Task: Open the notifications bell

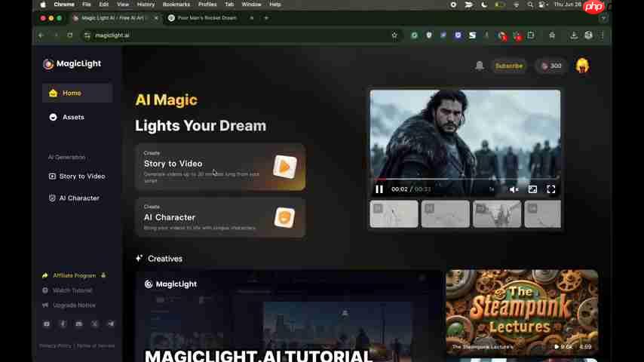Action: [x=480, y=66]
